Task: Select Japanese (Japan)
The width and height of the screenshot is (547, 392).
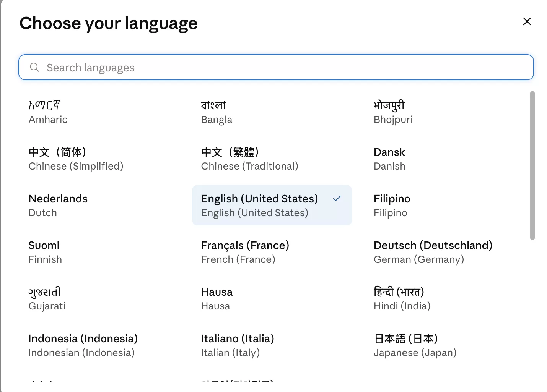Action: [444, 345]
